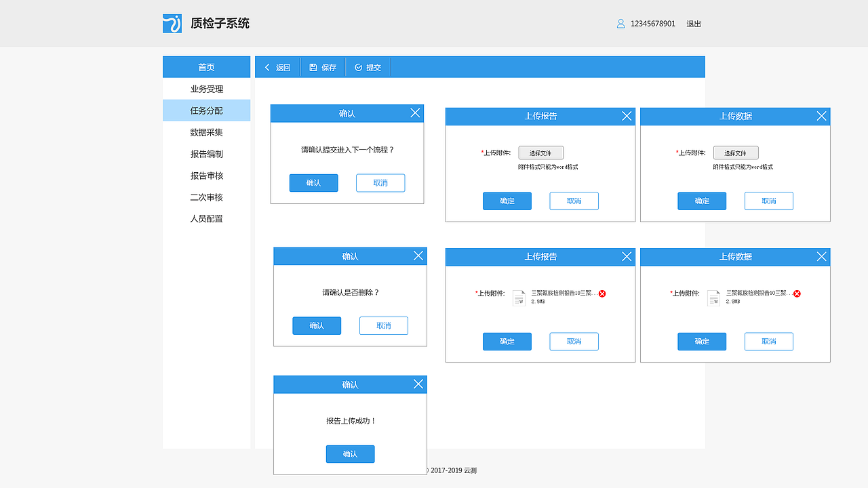Click the save disk icon labeled 保存
Viewport: 868px width, 488px height.
point(313,66)
